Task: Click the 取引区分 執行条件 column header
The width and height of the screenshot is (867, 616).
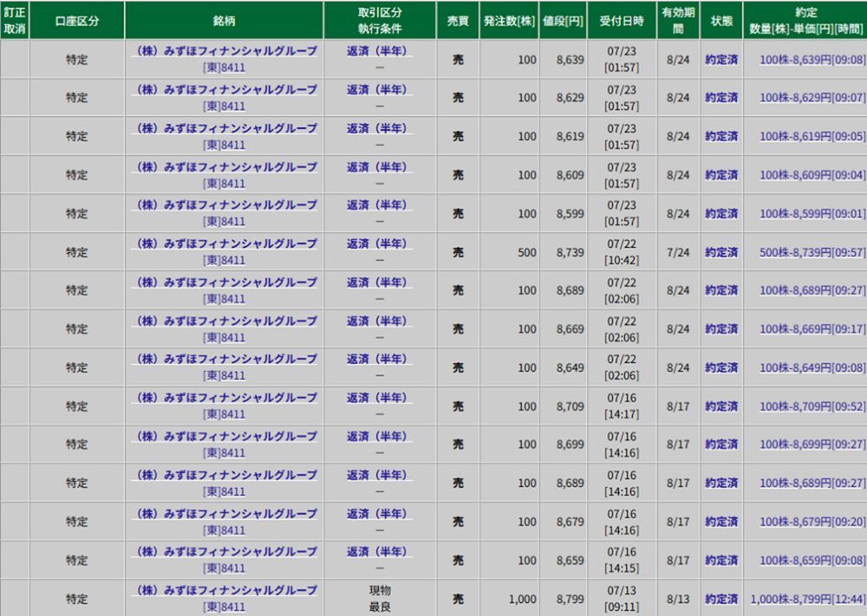Action: click(380, 21)
